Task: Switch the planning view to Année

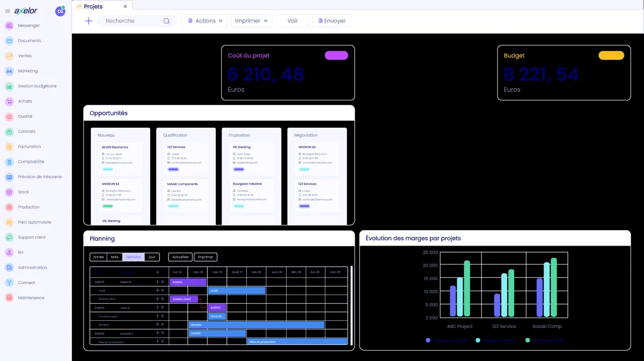Action: (99, 257)
